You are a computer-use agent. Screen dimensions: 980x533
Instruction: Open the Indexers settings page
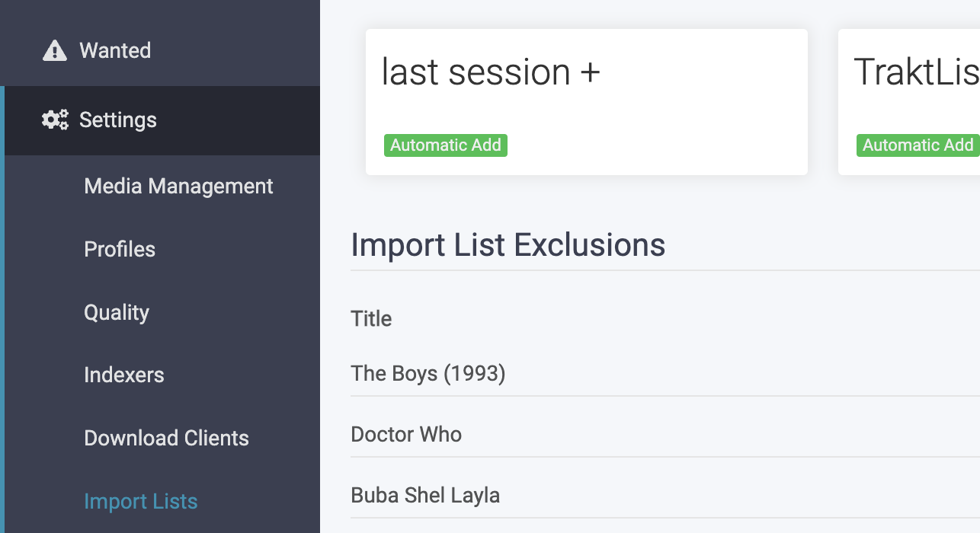coord(124,375)
